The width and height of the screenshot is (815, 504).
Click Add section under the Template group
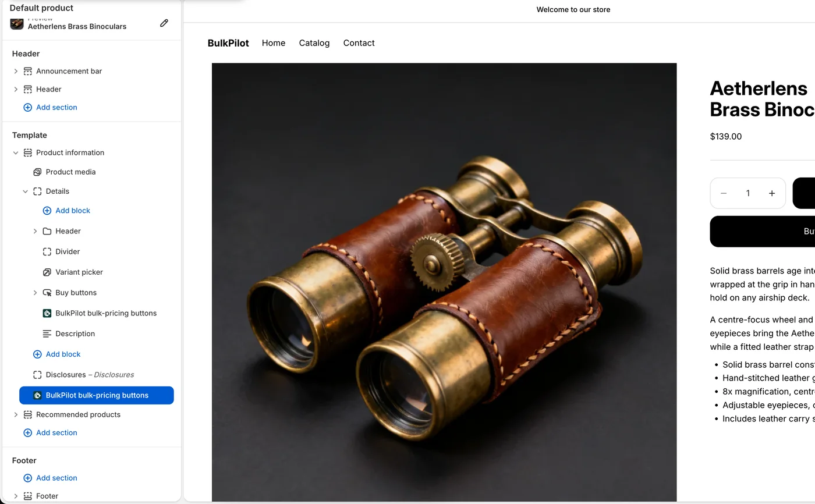[x=56, y=432]
